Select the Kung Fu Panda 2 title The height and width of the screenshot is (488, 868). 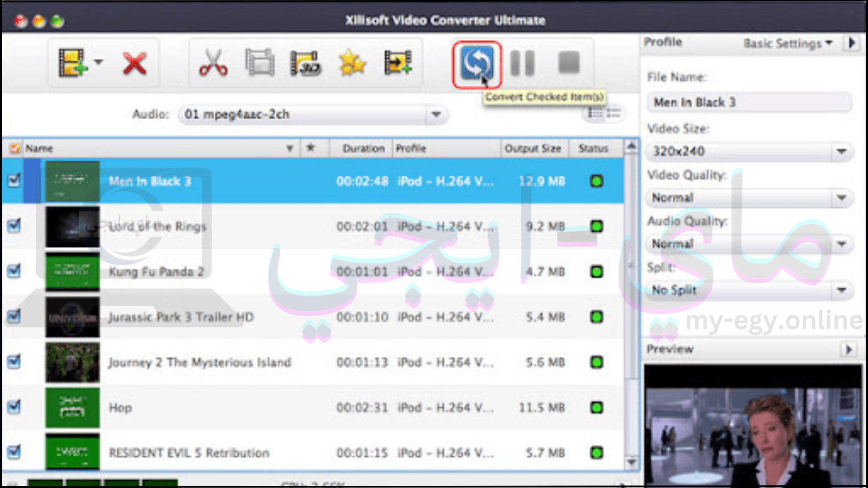[156, 272]
